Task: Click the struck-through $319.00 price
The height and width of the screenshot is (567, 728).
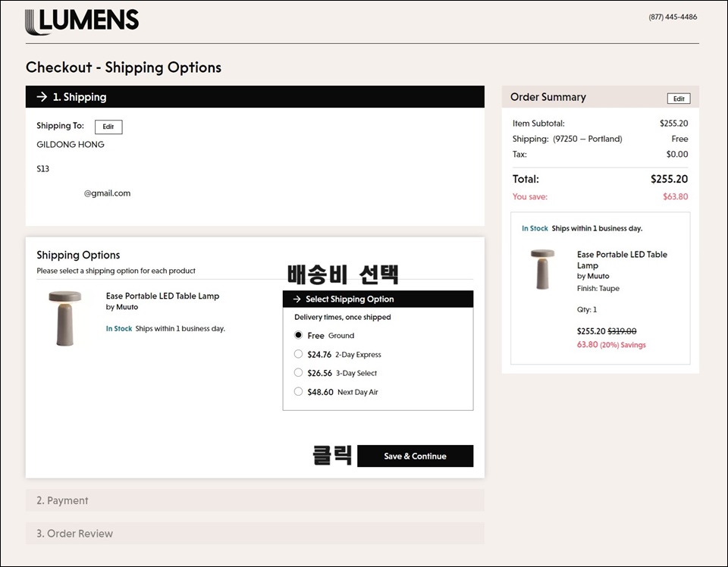Action: [x=622, y=331]
